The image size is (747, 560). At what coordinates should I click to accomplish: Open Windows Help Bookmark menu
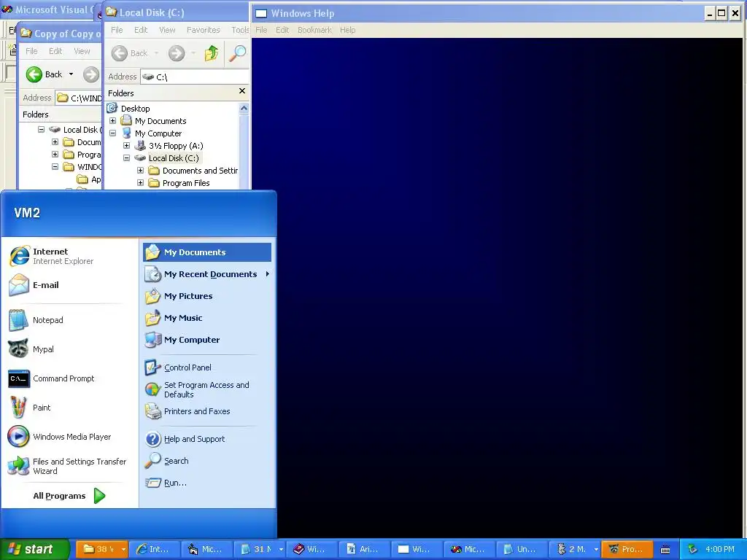pyautogui.click(x=314, y=30)
